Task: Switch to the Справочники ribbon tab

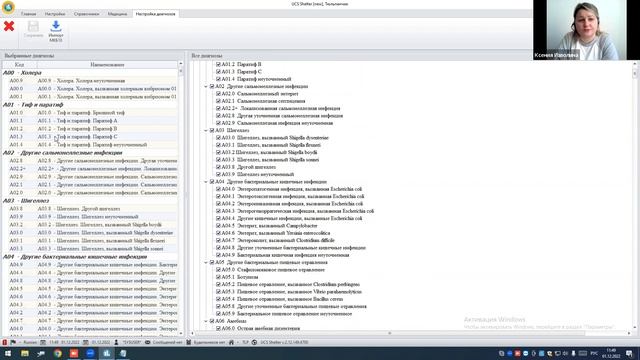Action: click(87, 14)
